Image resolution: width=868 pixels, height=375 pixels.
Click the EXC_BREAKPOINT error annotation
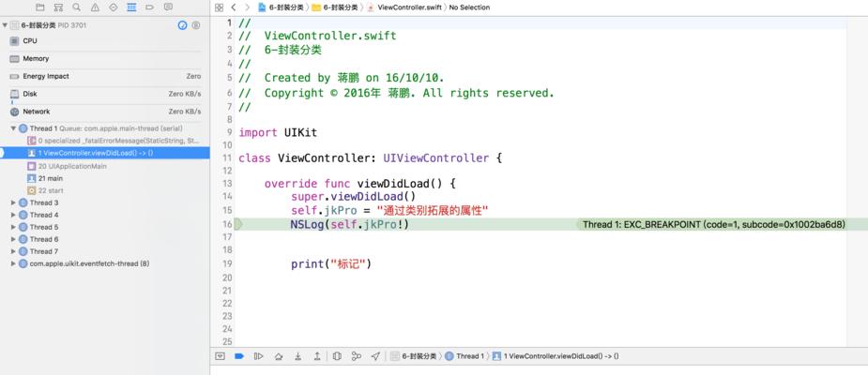point(713,225)
